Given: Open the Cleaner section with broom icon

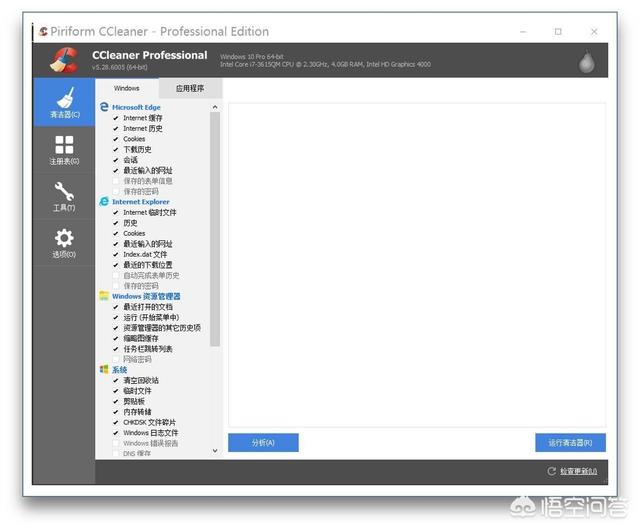Looking at the screenshot, I should pos(64,102).
